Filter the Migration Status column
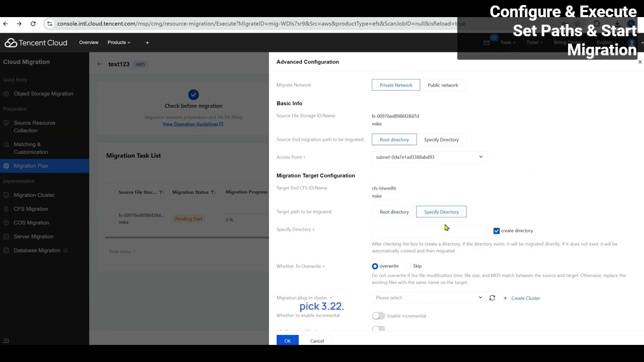Screen dimensions: 644x362 point(213,193)
